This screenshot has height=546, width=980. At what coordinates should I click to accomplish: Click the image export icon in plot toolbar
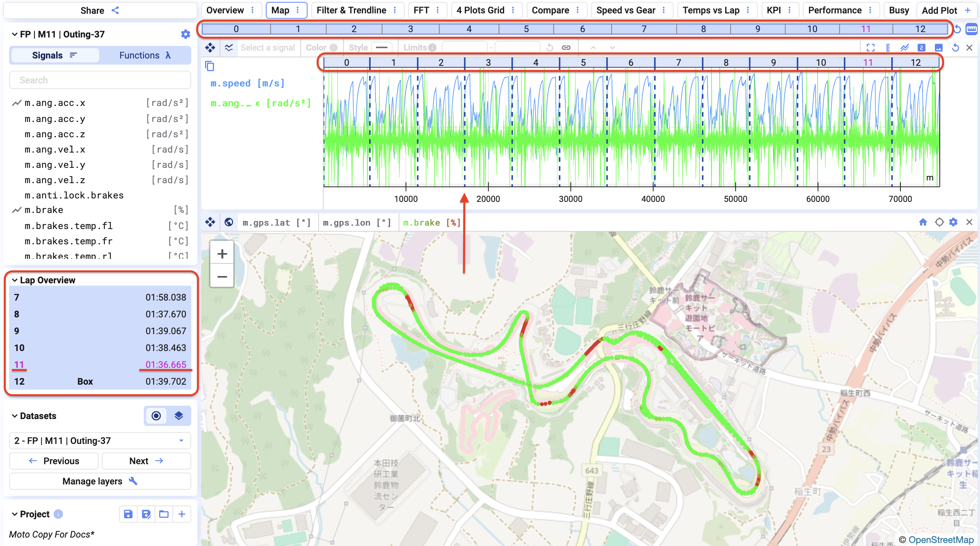[x=939, y=48]
